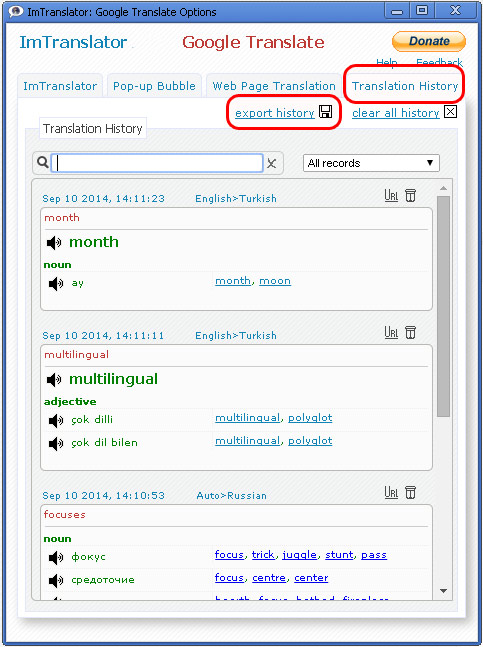Click the 'export history' link
The height and width of the screenshot is (647, 483).
[275, 113]
